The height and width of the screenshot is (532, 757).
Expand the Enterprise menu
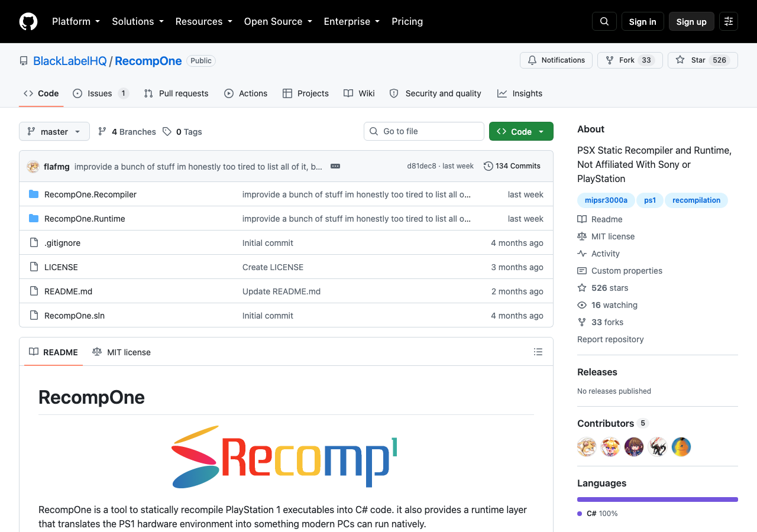click(x=352, y=21)
